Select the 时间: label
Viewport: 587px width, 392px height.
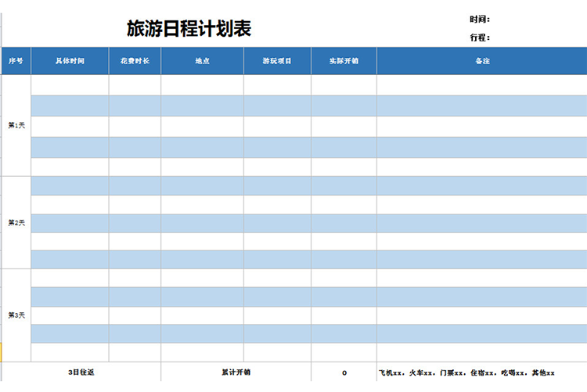click(480, 19)
